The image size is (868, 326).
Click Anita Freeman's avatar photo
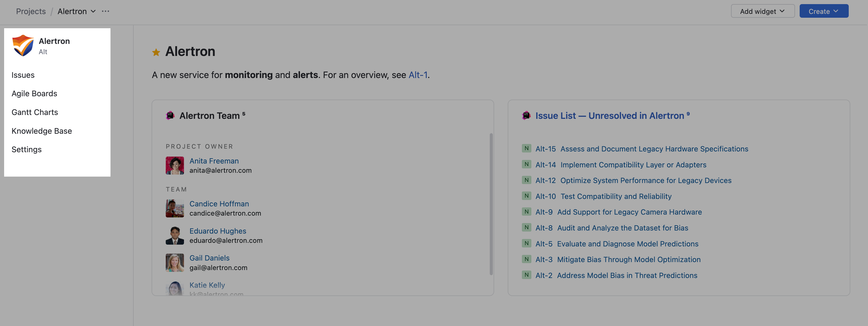point(175,165)
